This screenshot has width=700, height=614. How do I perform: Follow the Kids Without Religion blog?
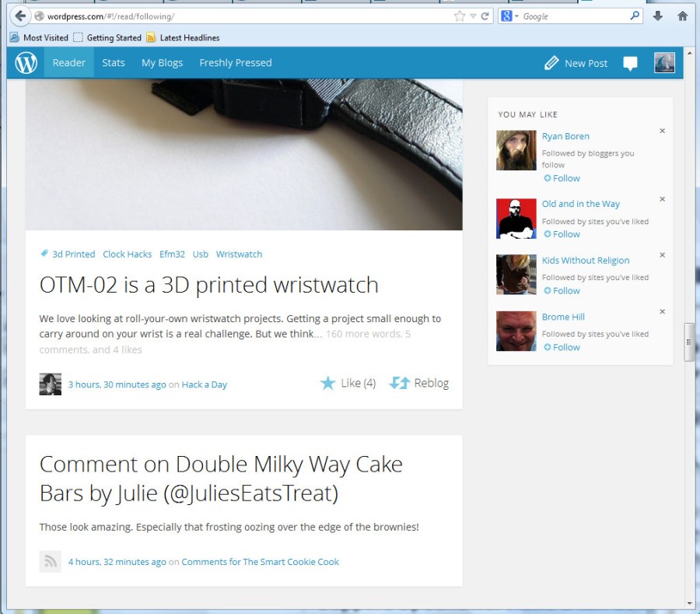pyautogui.click(x=562, y=290)
